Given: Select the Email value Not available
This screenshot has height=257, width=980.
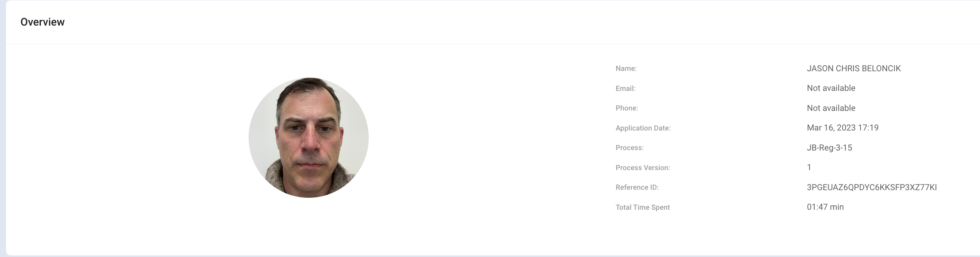Looking at the screenshot, I should point(831,88).
